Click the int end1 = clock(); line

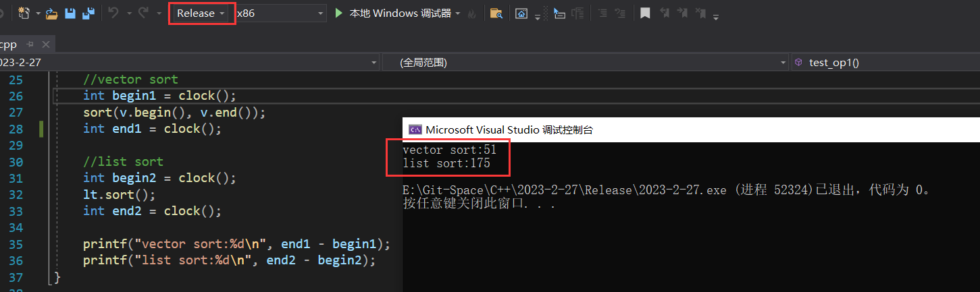(x=152, y=129)
